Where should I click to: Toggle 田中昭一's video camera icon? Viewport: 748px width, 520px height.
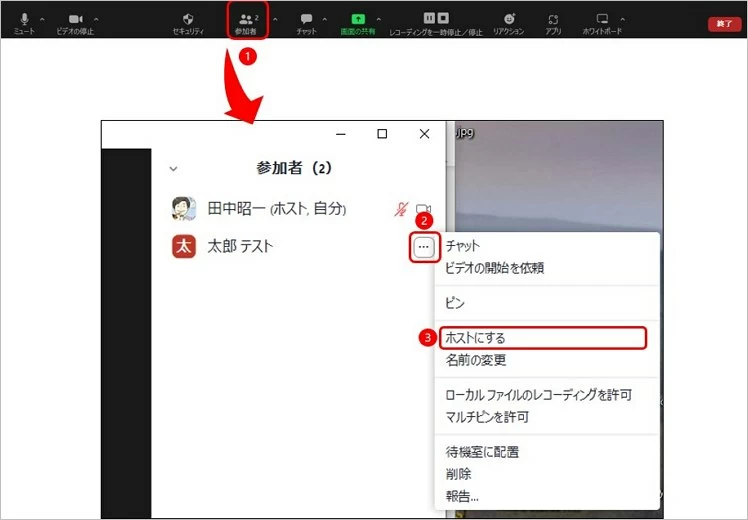[424, 209]
